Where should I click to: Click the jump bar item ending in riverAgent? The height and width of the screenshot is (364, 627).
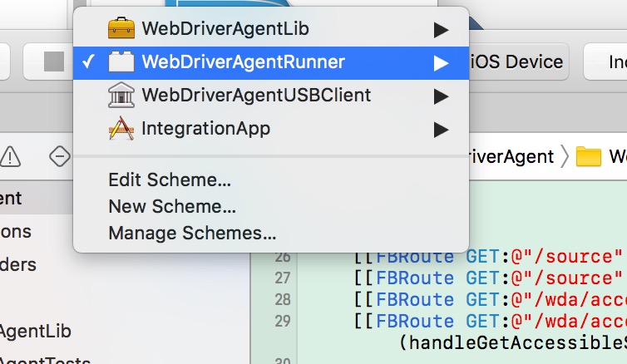511,156
